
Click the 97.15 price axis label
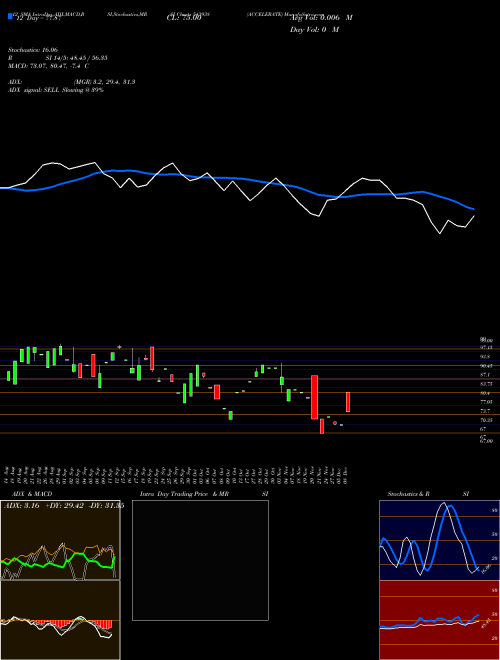pos(486,347)
